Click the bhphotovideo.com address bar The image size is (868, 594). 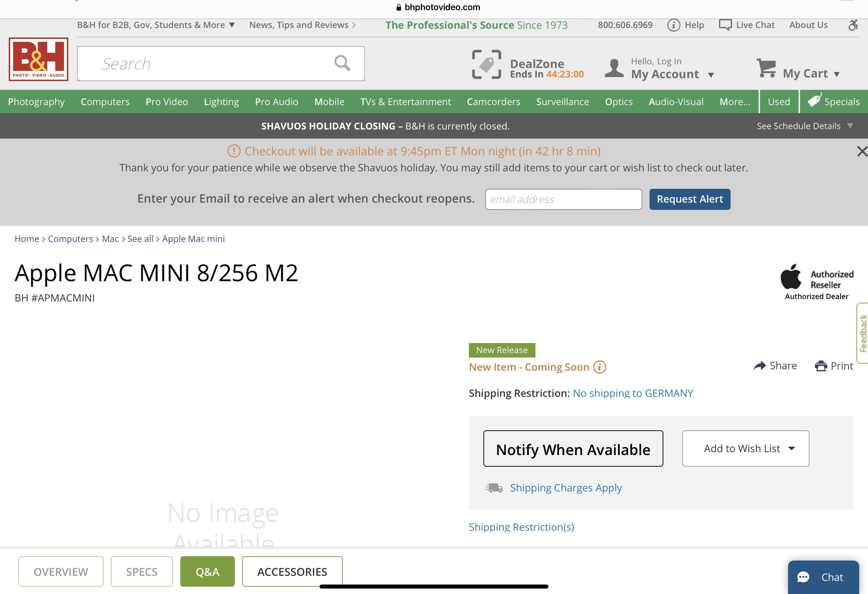point(438,7)
